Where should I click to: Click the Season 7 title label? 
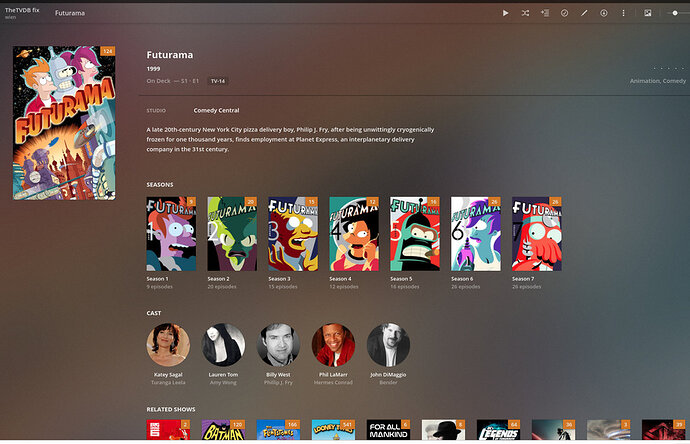point(523,279)
